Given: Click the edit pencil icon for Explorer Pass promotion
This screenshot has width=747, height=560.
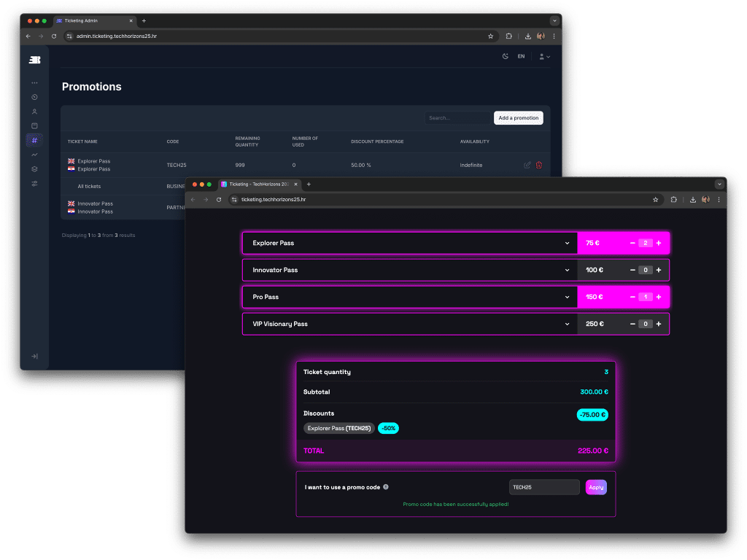Looking at the screenshot, I should coord(527,165).
